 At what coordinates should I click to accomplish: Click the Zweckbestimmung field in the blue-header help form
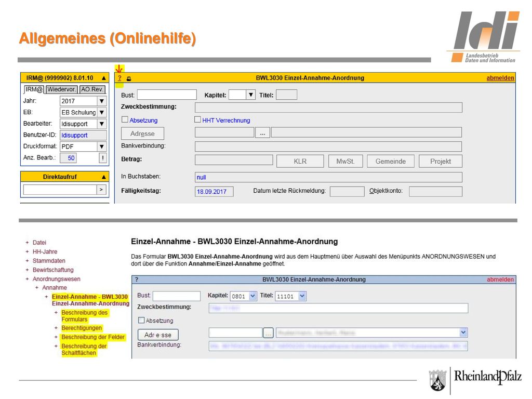pos(338,308)
